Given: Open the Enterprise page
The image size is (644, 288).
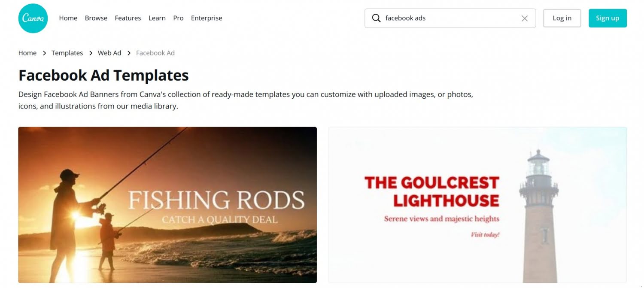Looking at the screenshot, I should click(x=207, y=18).
